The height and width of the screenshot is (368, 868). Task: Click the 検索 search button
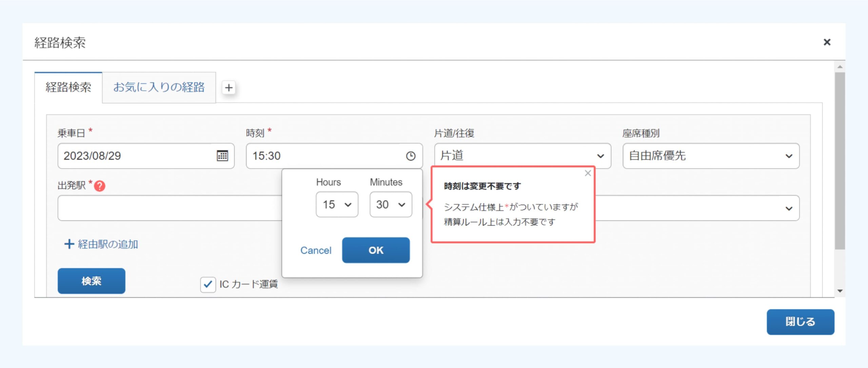[91, 281]
